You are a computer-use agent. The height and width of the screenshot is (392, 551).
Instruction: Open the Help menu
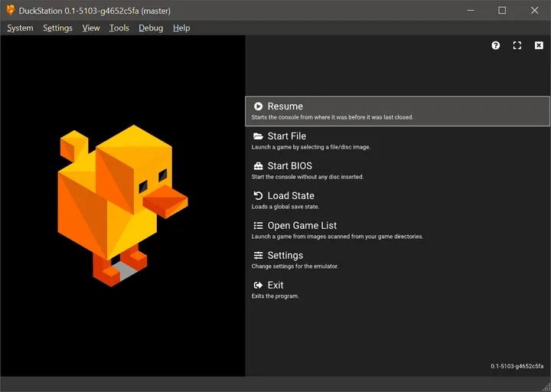(181, 28)
